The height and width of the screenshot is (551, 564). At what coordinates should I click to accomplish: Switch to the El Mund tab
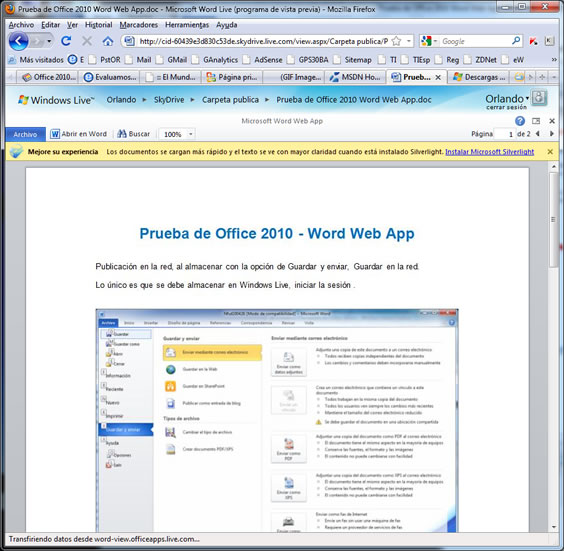171,77
